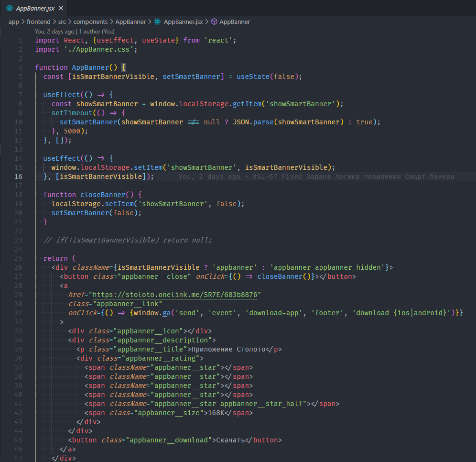Place cursor on the commented-out return null line
Screen dimensions: 476x462
127,240
